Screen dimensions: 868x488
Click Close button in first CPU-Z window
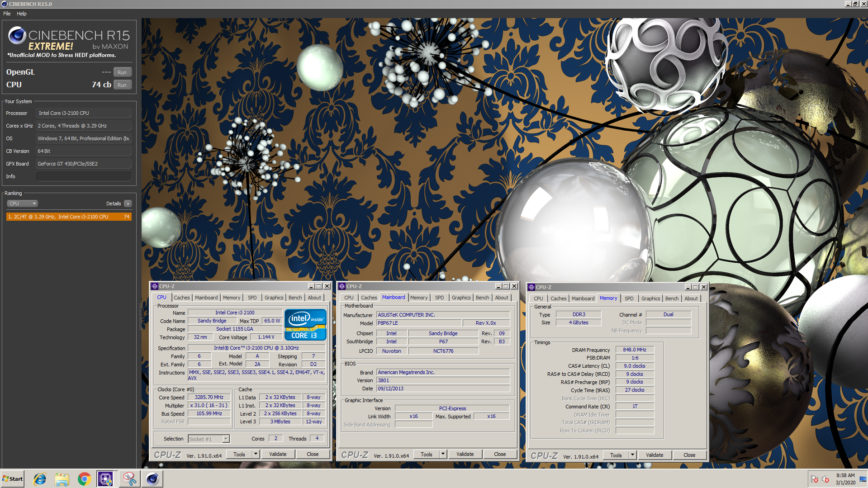pos(313,455)
